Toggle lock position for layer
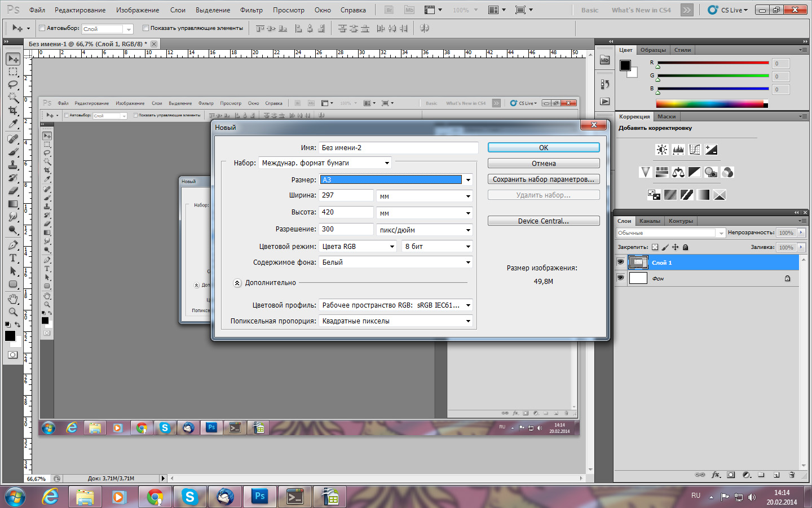The height and width of the screenshot is (508, 812). point(676,247)
